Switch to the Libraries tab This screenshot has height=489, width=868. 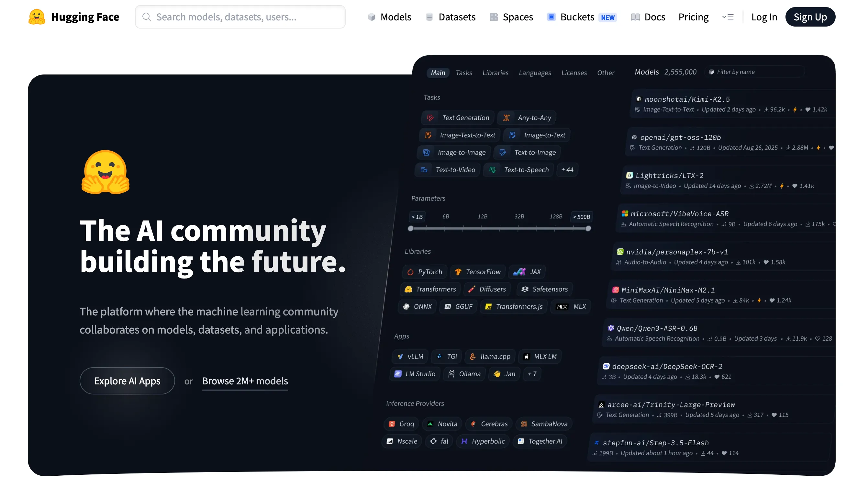point(495,73)
